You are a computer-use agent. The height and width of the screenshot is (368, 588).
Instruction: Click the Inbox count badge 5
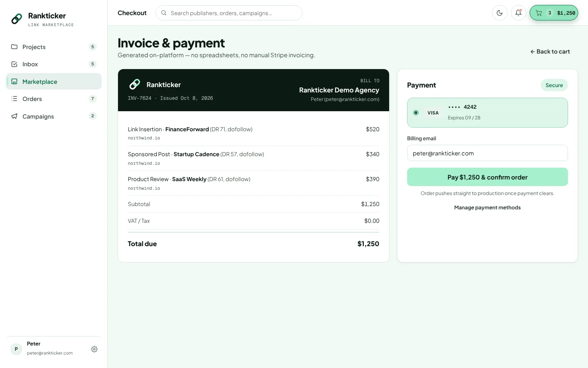point(93,64)
